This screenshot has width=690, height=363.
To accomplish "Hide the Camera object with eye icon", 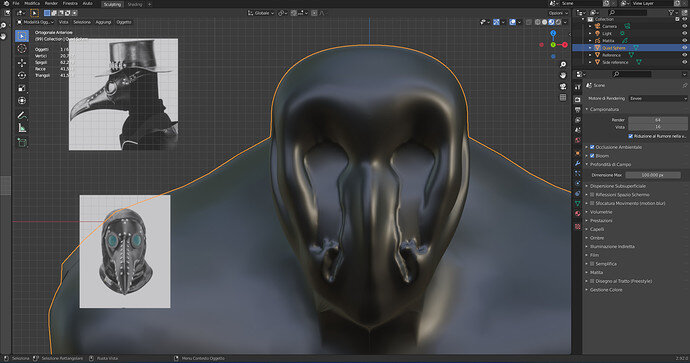I will 684,26.
